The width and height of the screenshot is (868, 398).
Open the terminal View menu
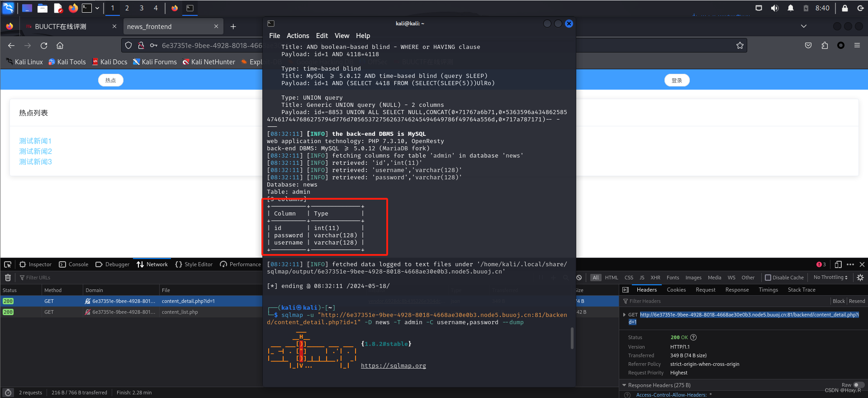342,36
